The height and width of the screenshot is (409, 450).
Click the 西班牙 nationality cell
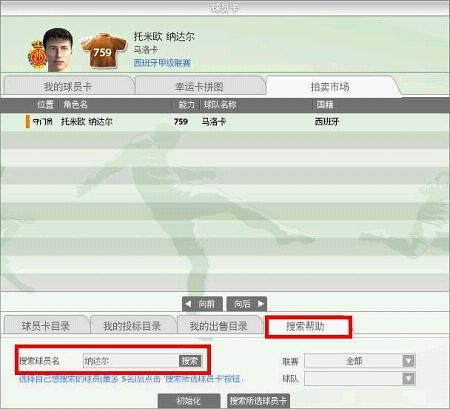coord(327,122)
